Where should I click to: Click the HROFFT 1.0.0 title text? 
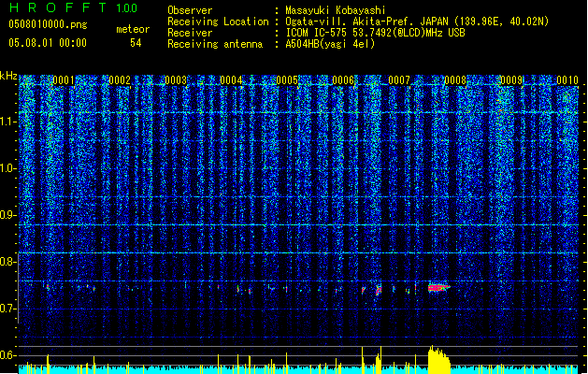(x=74, y=7)
